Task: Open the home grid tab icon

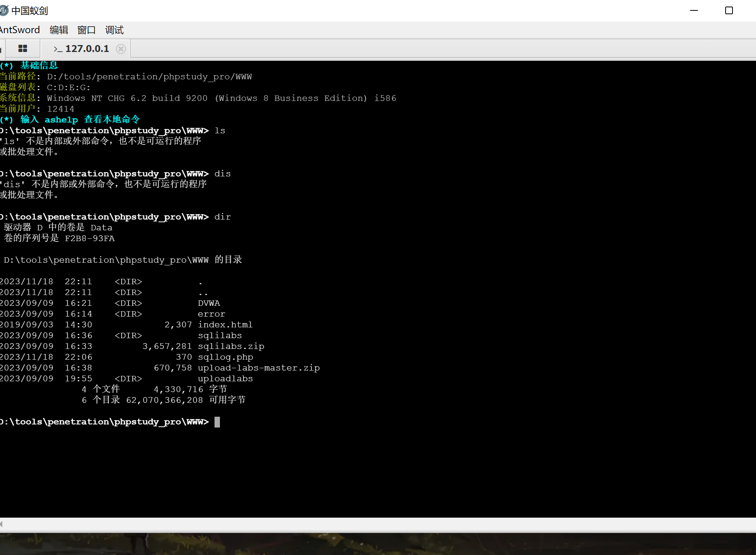Action: coord(23,49)
